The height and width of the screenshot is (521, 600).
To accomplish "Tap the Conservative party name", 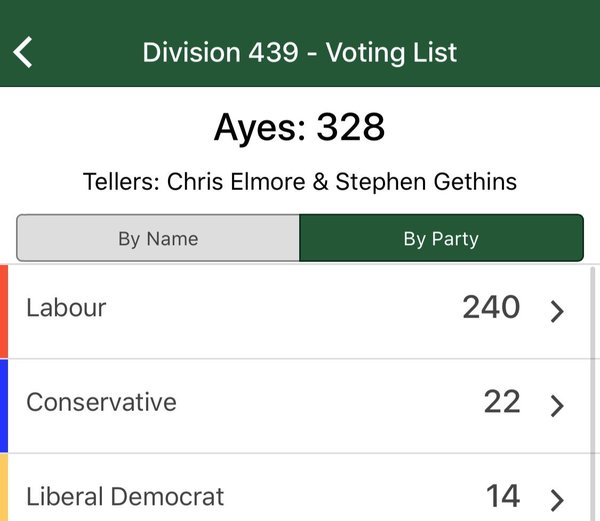I will click(101, 402).
